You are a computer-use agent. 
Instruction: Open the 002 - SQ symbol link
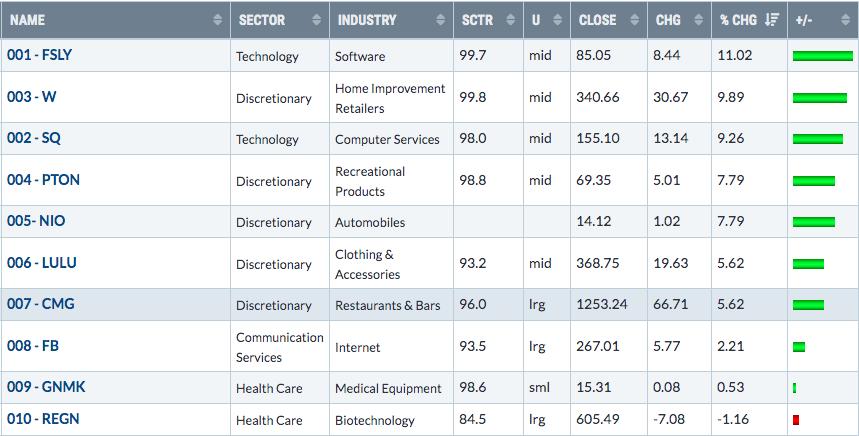coord(34,138)
